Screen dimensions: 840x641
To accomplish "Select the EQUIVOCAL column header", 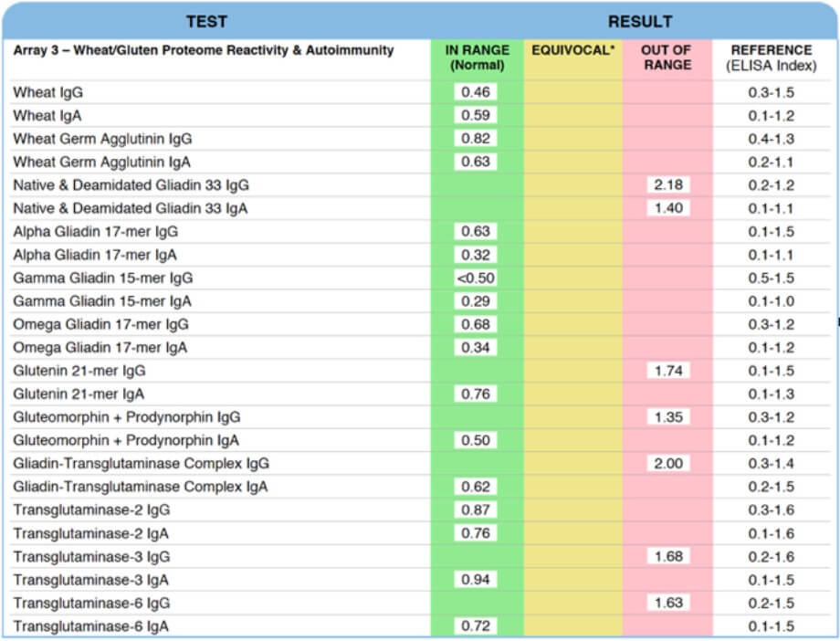I will [x=573, y=50].
